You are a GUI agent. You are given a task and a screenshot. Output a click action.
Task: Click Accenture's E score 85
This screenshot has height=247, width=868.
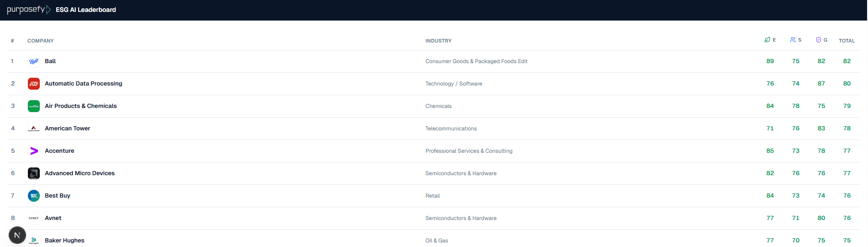[770, 151]
